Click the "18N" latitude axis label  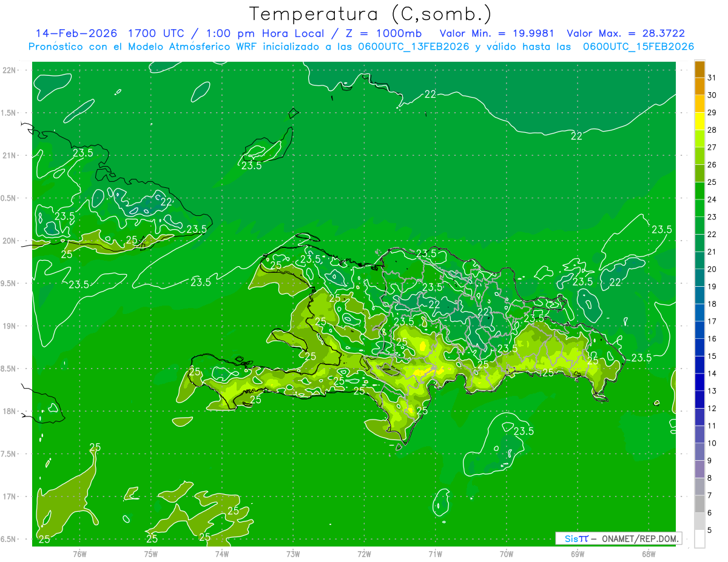[x=10, y=411]
